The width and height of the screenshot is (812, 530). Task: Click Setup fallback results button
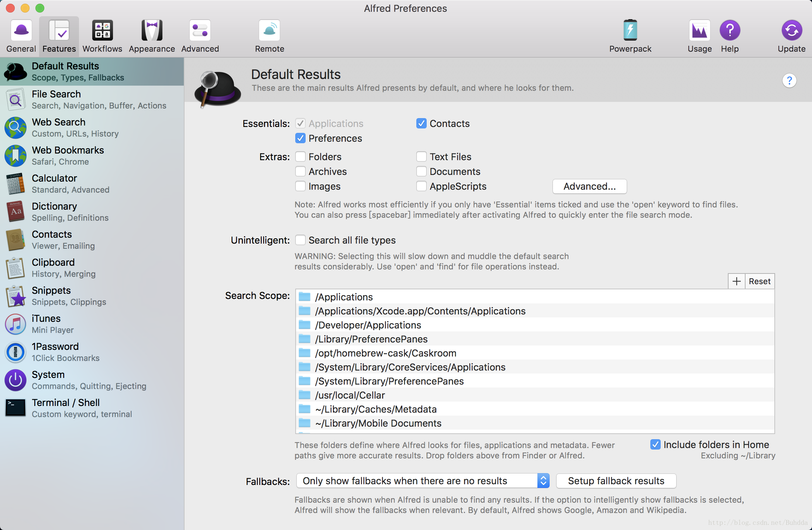[x=616, y=481]
